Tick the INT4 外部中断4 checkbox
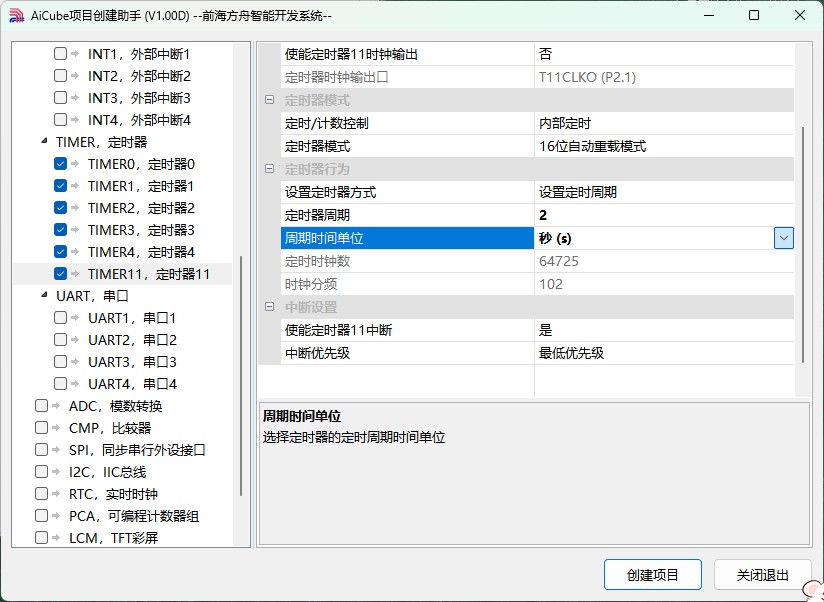The image size is (824, 602). [60, 120]
